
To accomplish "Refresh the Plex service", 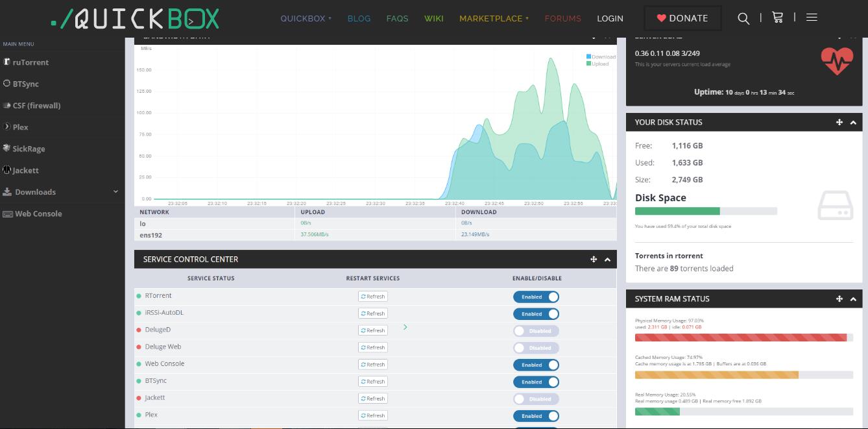I will click(x=373, y=415).
